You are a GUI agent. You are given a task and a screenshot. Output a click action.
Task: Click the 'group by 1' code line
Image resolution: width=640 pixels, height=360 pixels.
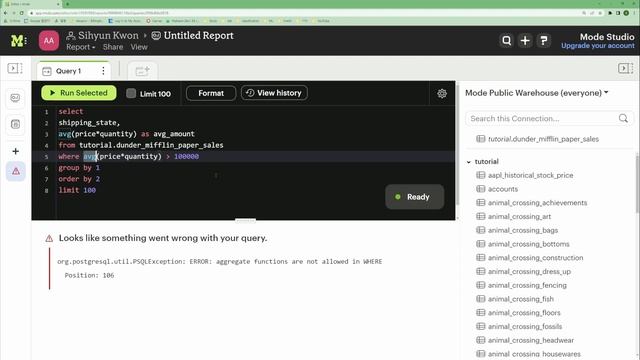tap(79, 168)
